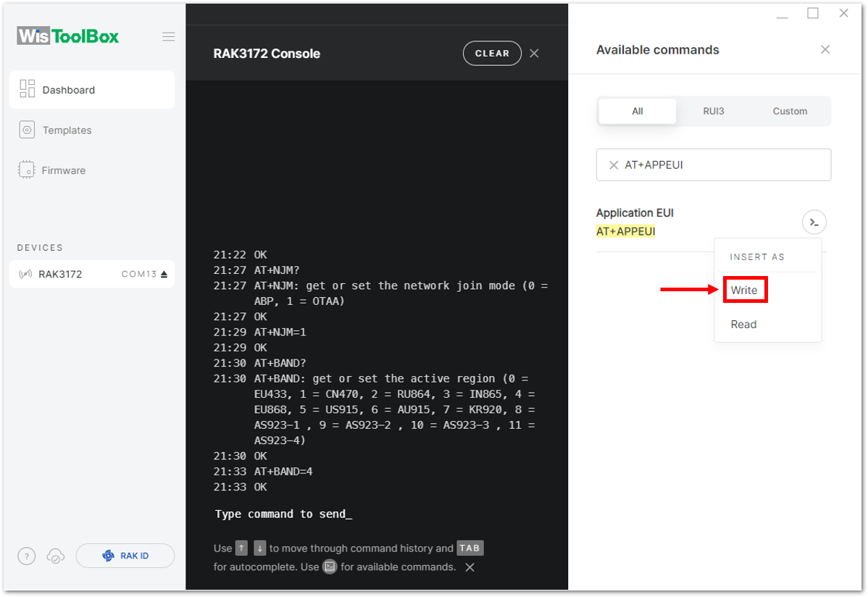Insert AT+APPEUI as Read
Screen dimensions: 868x597
click(x=743, y=325)
